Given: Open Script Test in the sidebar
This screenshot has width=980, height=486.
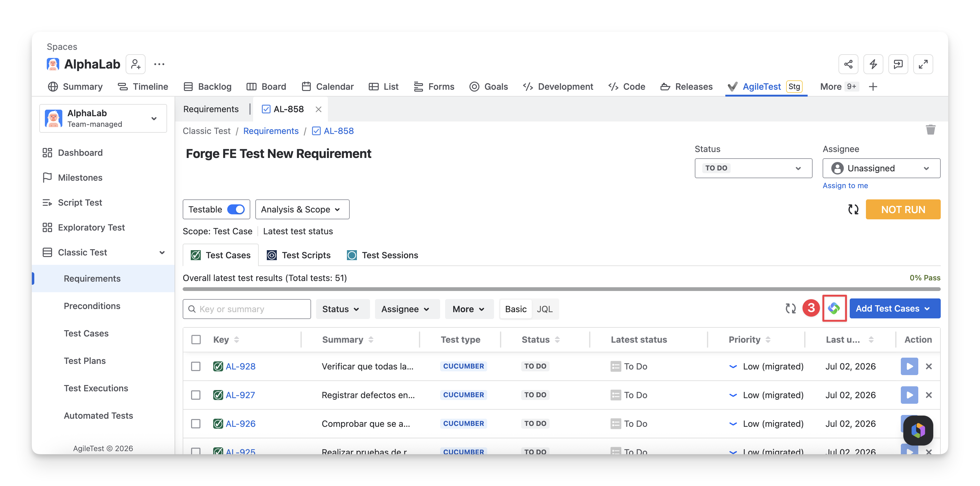Looking at the screenshot, I should click(72, 203).
